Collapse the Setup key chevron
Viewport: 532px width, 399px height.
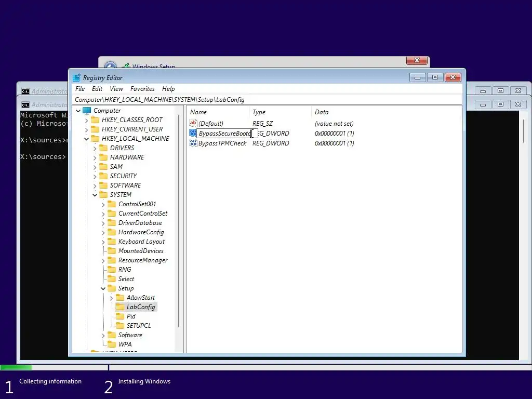tap(103, 288)
